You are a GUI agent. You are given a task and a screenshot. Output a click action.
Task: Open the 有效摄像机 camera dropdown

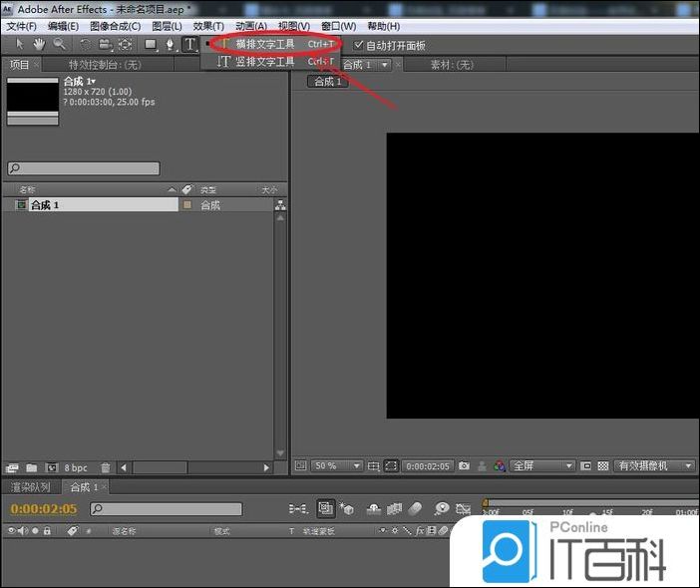(654, 465)
